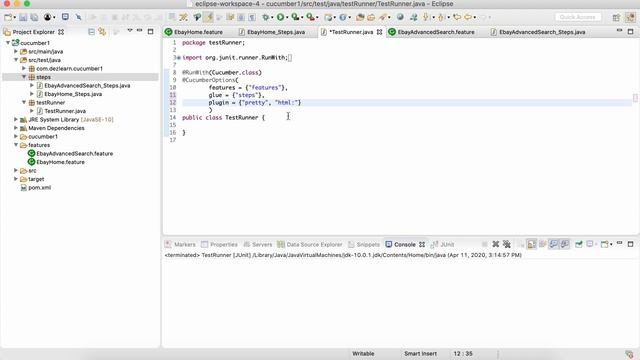Viewport: 640px width, 360px height.
Task: Click the Pin Console icon
Action: click(578, 244)
